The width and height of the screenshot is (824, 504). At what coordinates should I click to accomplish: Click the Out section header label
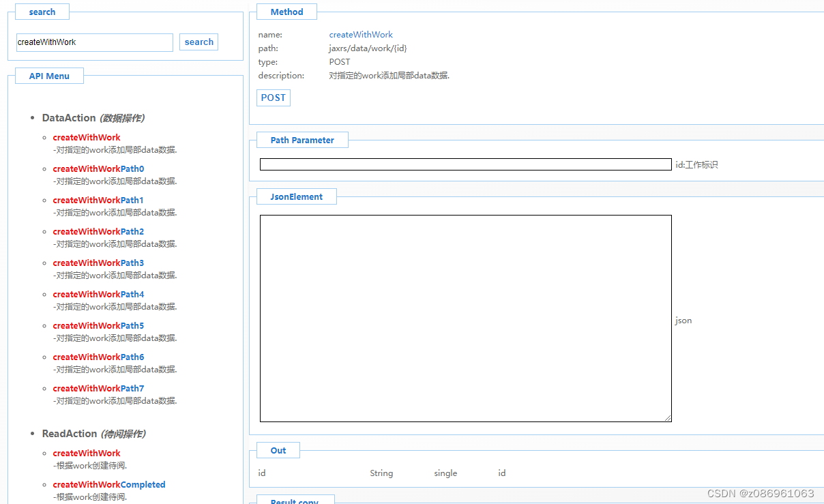(278, 449)
